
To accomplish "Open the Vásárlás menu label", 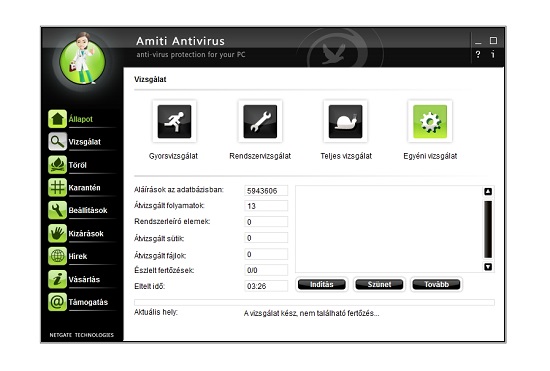I will point(84,279).
